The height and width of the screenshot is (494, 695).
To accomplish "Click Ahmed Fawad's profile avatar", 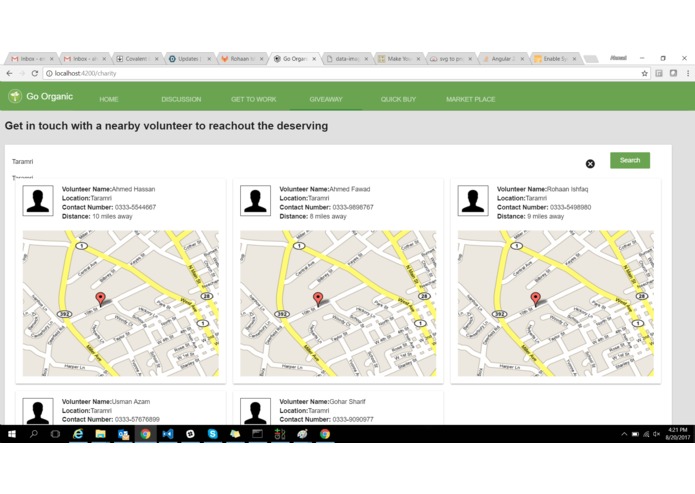I will [x=255, y=201].
